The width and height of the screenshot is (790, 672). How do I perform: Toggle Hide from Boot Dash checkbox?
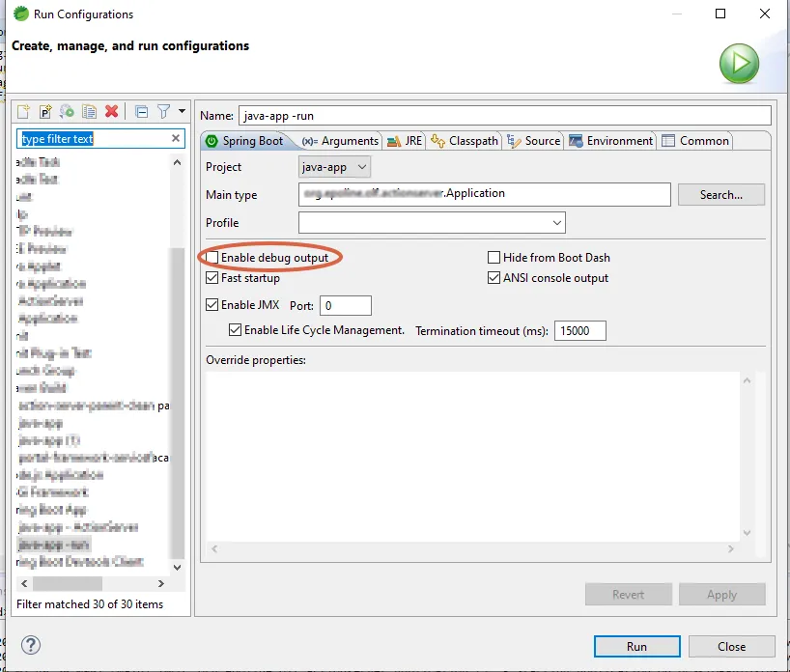click(494, 258)
